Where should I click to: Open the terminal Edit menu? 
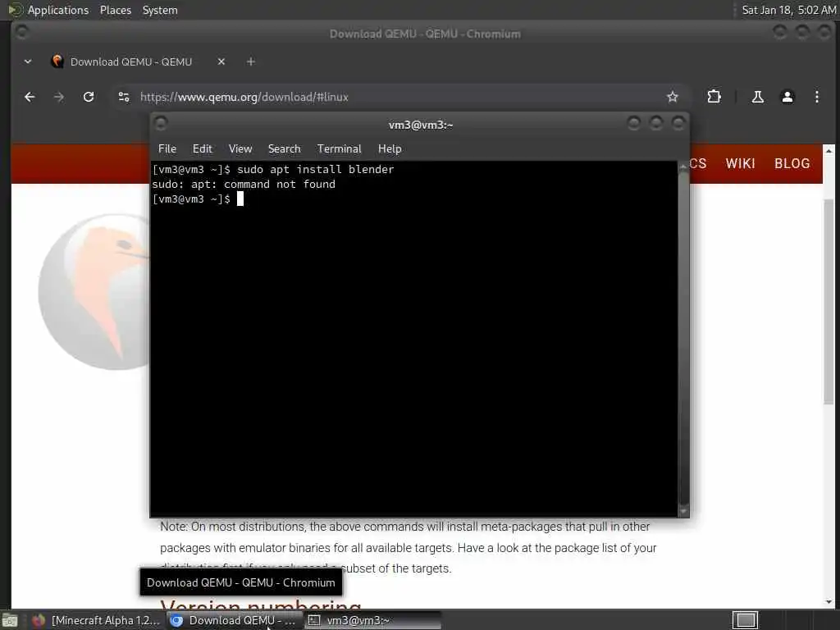pyautogui.click(x=203, y=149)
